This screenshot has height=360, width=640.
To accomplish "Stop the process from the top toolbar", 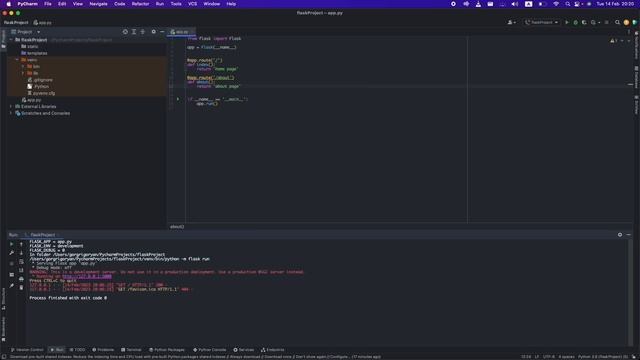I will point(607,22).
